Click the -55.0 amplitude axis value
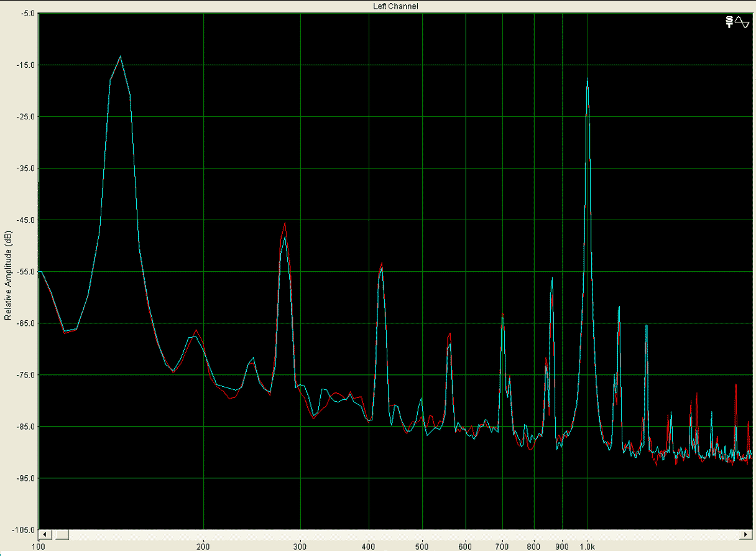This screenshot has width=756, height=556. point(24,271)
